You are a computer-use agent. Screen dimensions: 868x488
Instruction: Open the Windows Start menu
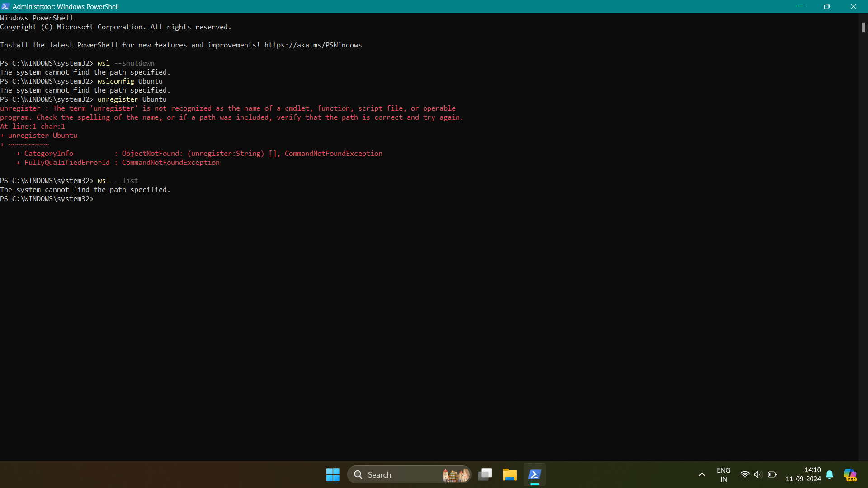[333, 474]
